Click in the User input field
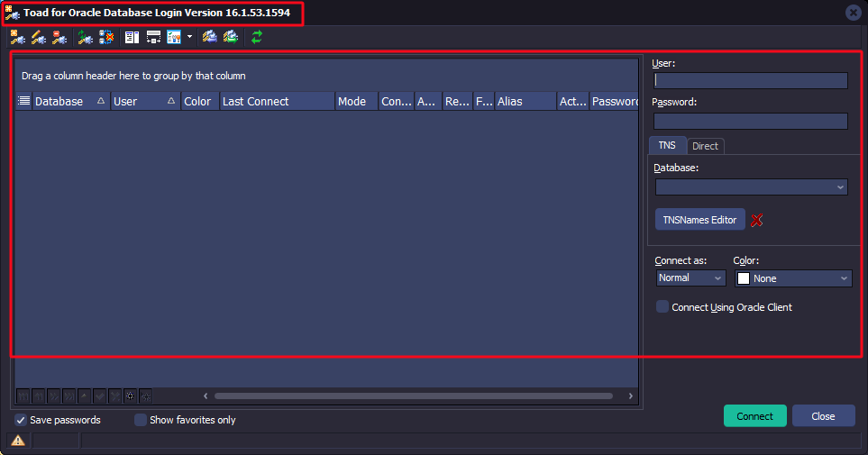Viewport: 868px width, 455px height. coord(751,81)
